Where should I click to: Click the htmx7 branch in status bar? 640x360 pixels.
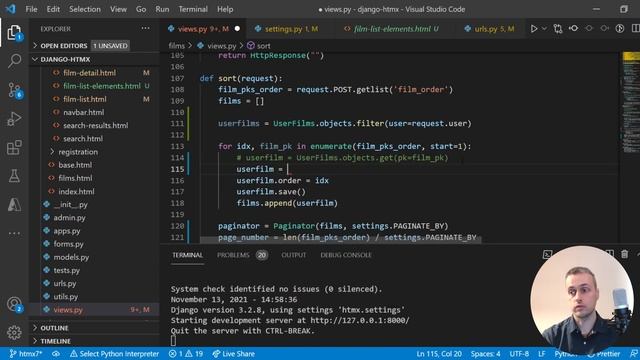click(26, 354)
